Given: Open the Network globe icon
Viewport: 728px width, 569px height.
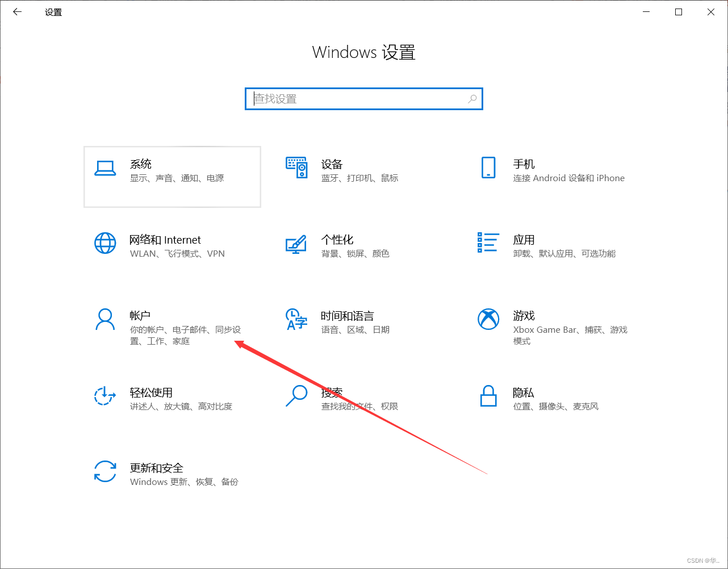Looking at the screenshot, I should point(105,243).
